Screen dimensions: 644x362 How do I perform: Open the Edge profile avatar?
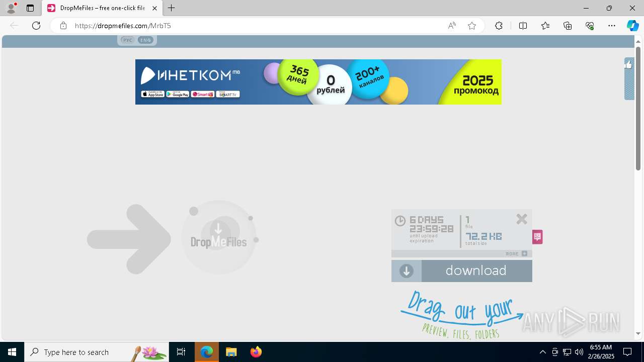11,8
